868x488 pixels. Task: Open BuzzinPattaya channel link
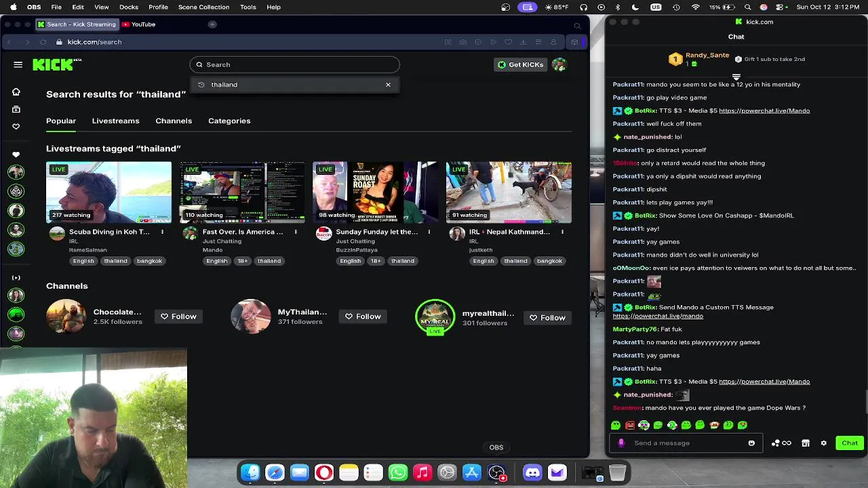pos(356,249)
